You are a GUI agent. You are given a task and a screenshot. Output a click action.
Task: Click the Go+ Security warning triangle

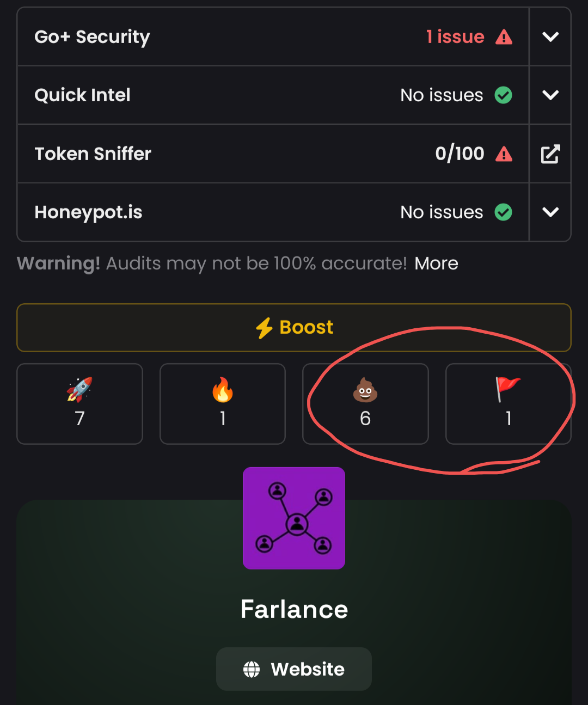tap(504, 37)
